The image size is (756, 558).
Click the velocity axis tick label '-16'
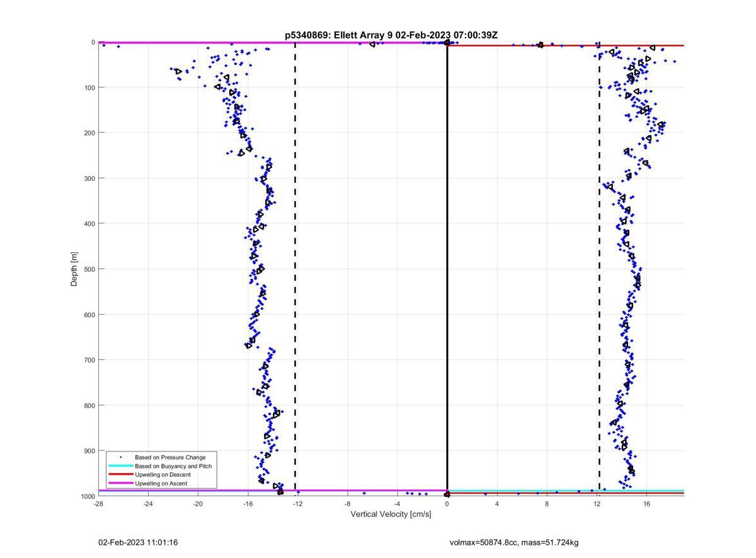[248, 504]
